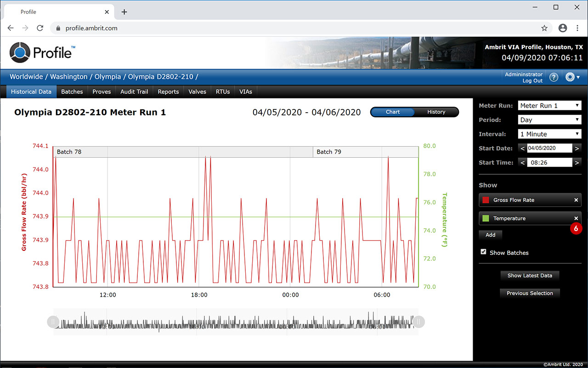Step Start Time backward
Screen dimensions: 588x368
coord(522,162)
